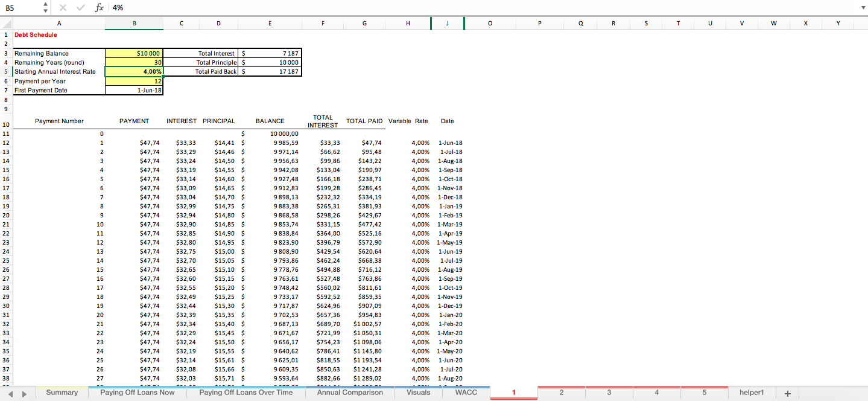Image resolution: width=868 pixels, height=401 pixels.
Task: Click the right sheet navigation arrow
Action: pyautogui.click(x=23, y=393)
